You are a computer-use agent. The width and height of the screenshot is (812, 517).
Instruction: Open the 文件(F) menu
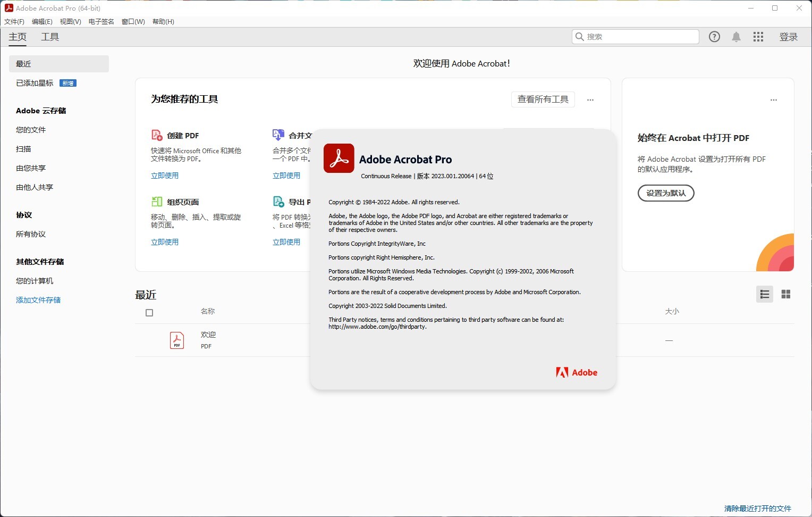(14, 22)
